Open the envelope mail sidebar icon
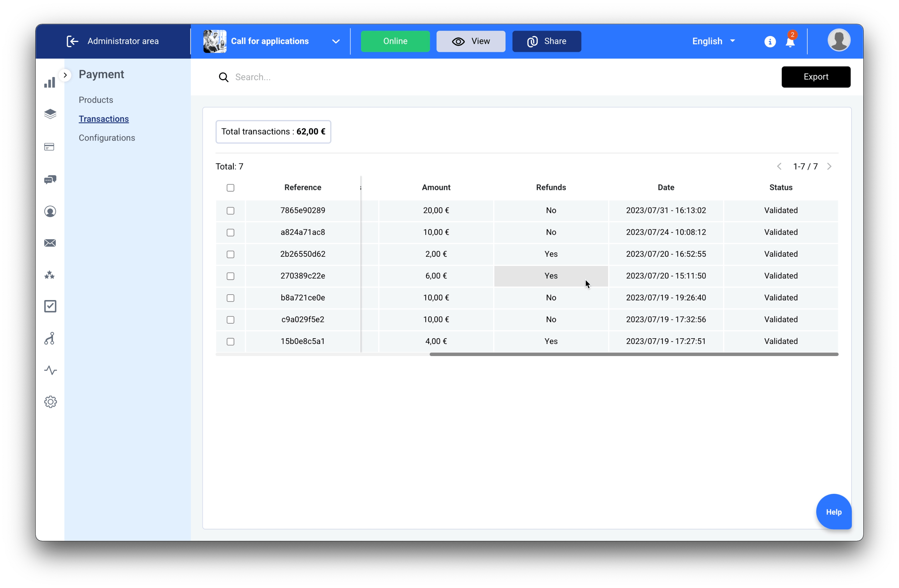899x588 pixels. coord(50,243)
